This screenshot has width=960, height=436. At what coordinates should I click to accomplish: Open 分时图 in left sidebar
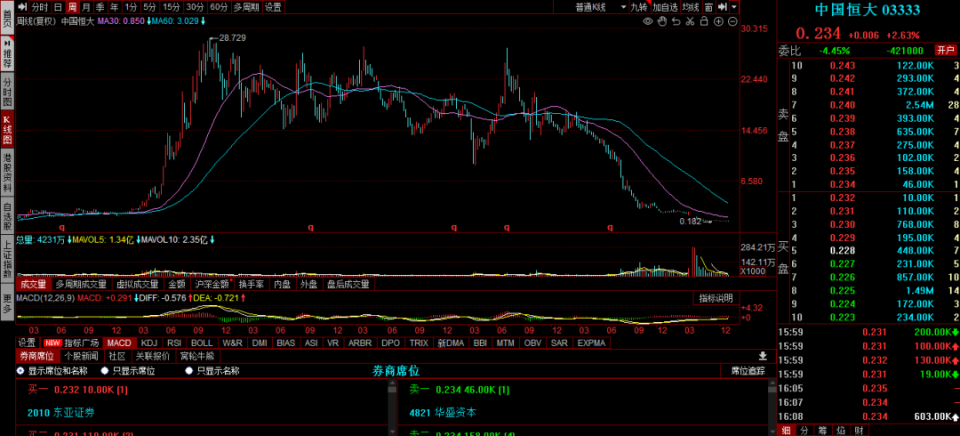click(x=7, y=92)
